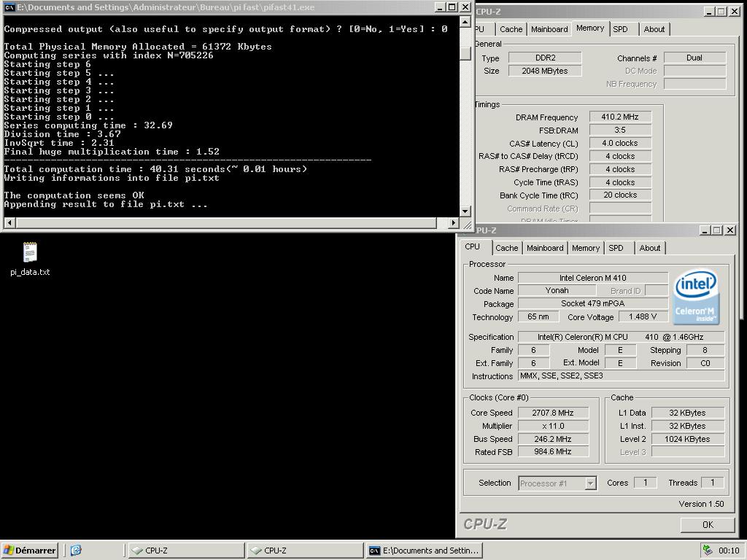
Task: Select the E:\Documents and Settin... taskbar button
Action: [424, 551]
